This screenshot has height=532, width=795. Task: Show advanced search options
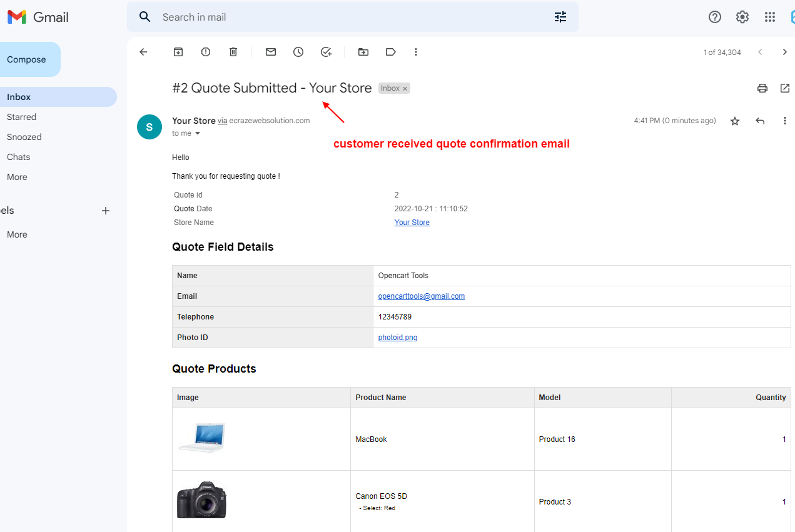point(560,17)
